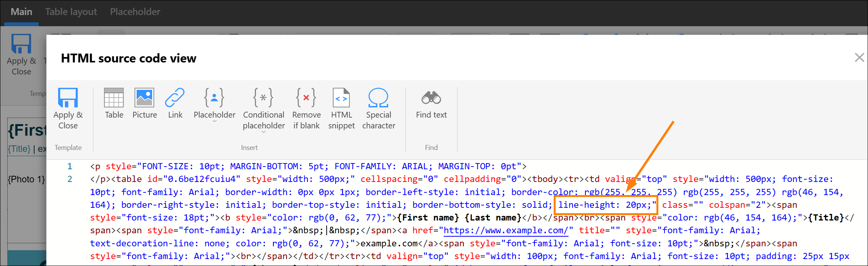868x266 pixels.
Task: Click Apply & Close in the HTML source dialog
Action: [x=68, y=109]
